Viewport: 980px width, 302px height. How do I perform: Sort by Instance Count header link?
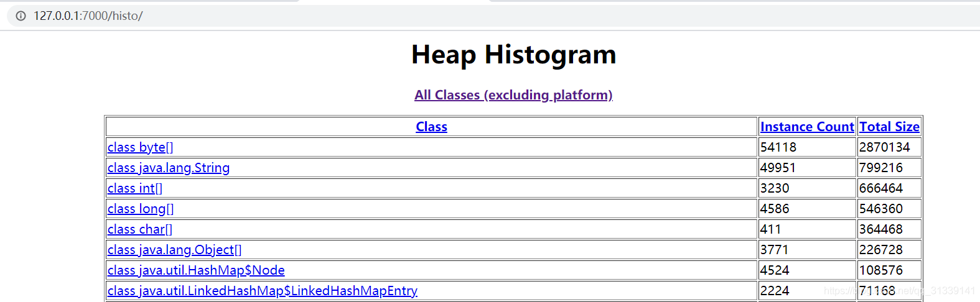pos(807,127)
